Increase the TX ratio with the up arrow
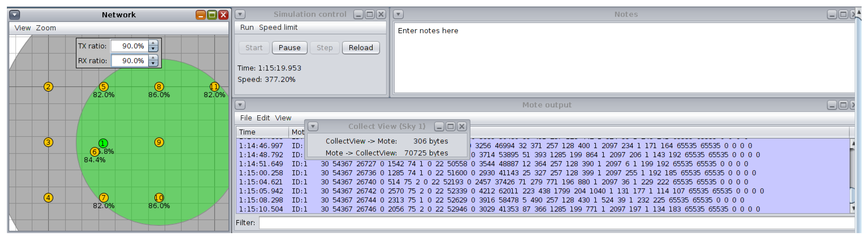The image size is (868, 240). 153,43
